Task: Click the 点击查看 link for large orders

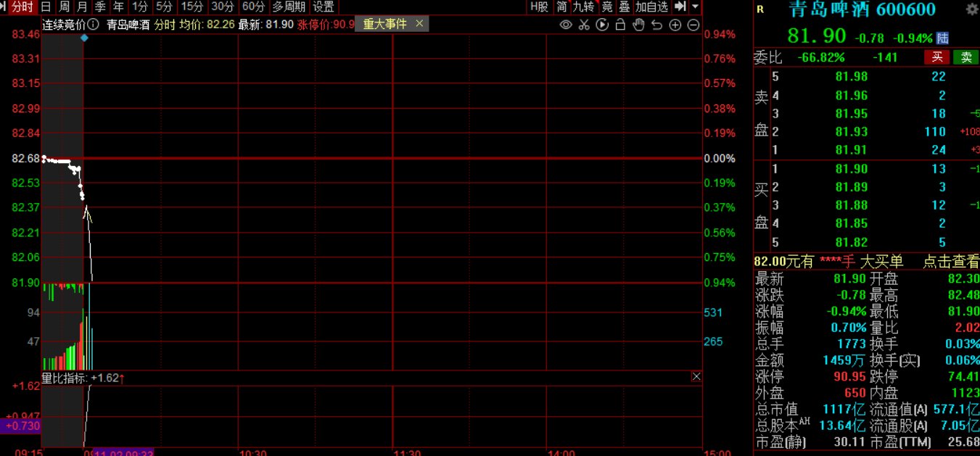Action: click(951, 262)
